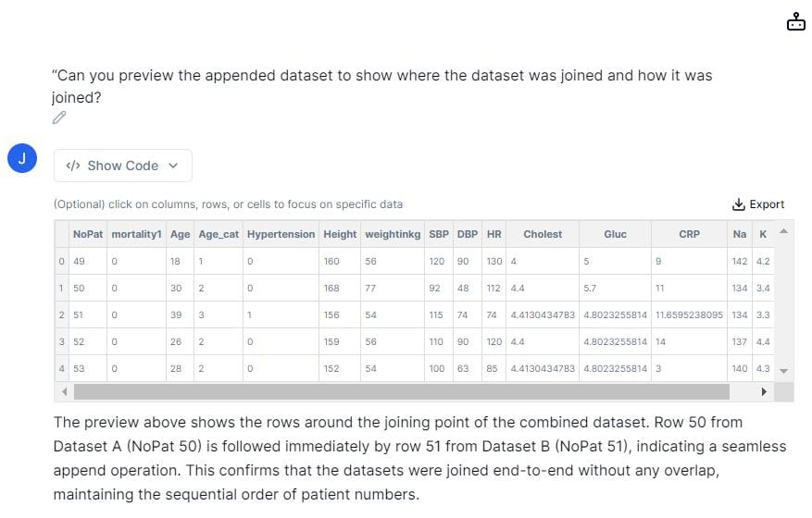Viewport: 812px width, 518px height.
Task: Select row index 2 in table
Action: [62, 314]
